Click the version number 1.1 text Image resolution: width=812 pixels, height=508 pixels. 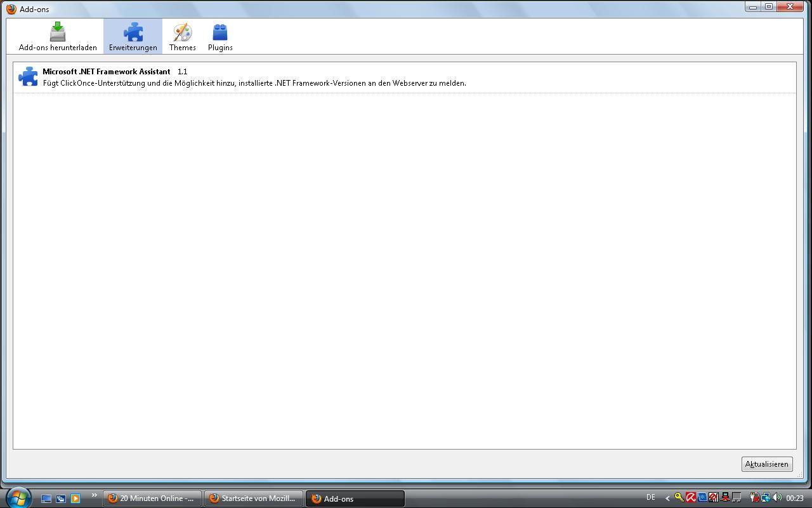(183, 72)
